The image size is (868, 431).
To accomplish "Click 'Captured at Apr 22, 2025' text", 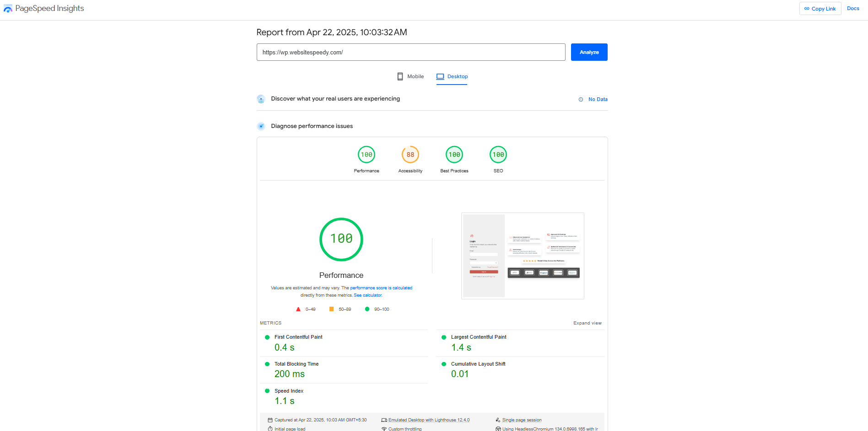I will [321, 420].
